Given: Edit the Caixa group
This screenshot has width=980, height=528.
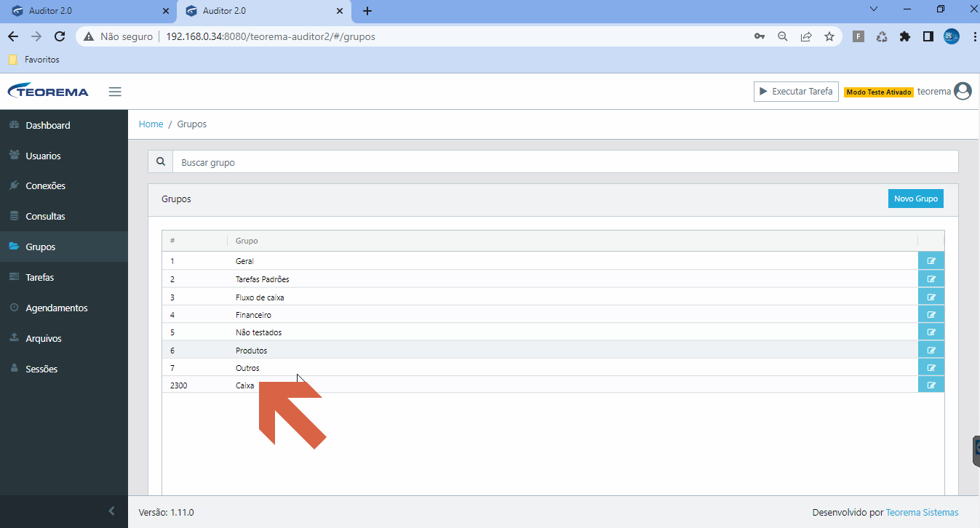Looking at the screenshot, I should (x=931, y=385).
